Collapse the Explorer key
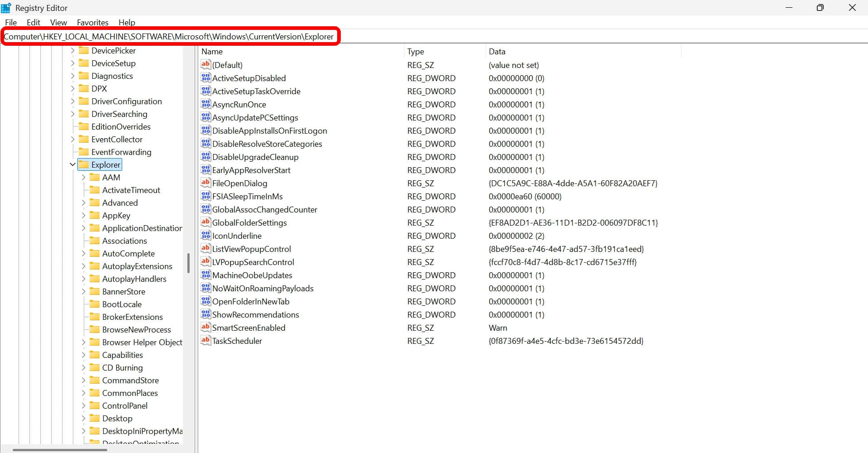868x453 pixels. coord(72,164)
